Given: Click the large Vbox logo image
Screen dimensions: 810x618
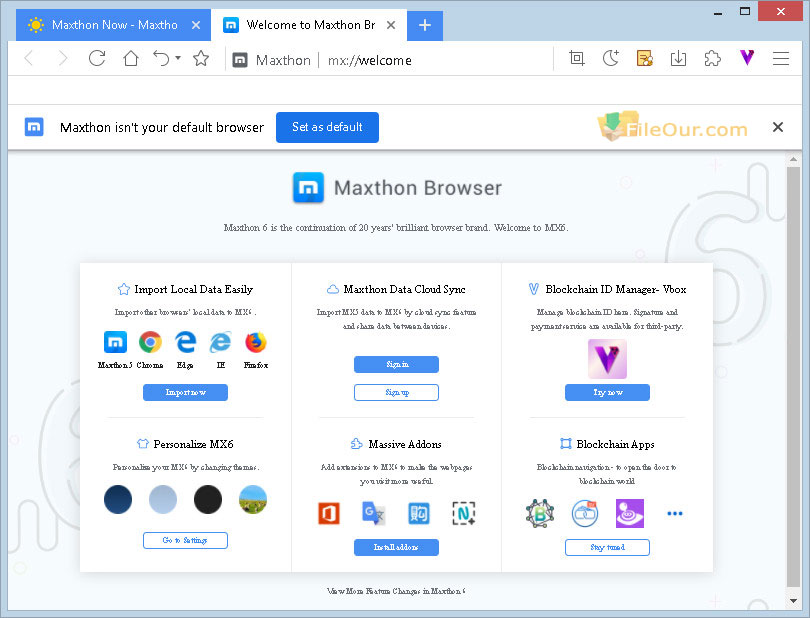Looking at the screenshot, I should click(607, 359).
